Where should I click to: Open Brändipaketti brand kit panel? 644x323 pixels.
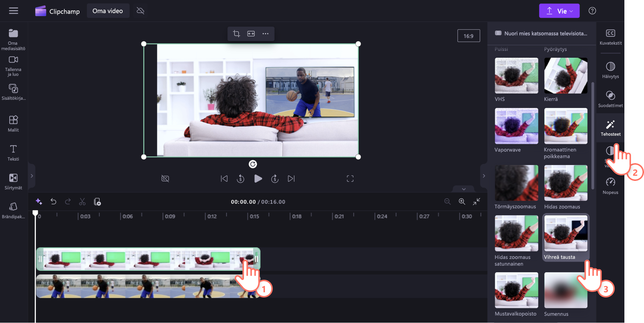click(13, 210)
